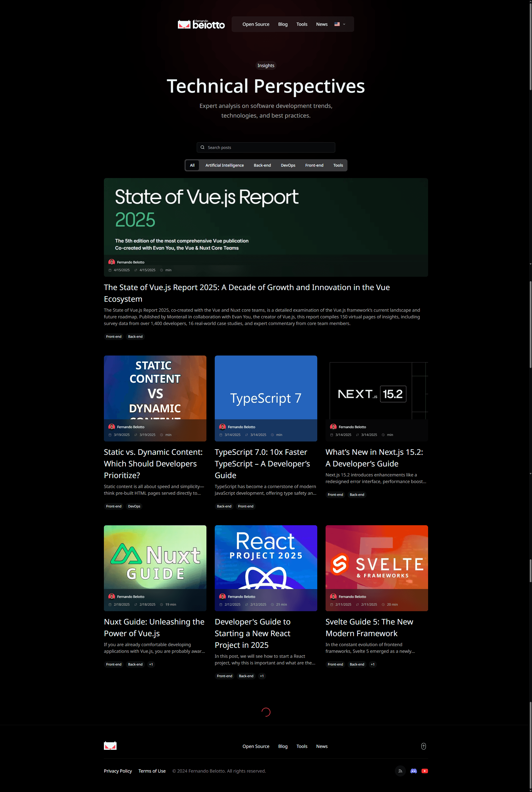Open the Static Content vs Dynamic thumbnail
The width and height of the screenshot is (532, 792).
point(155,398)
